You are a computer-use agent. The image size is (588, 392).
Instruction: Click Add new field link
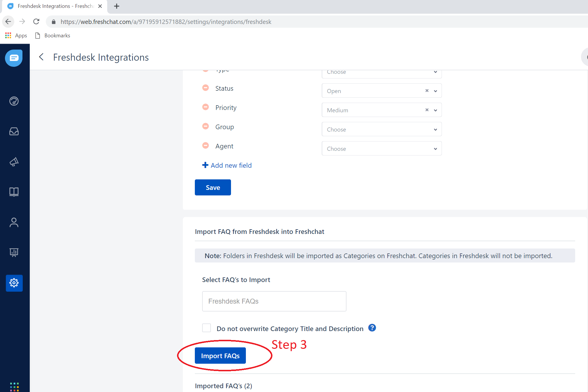[x=227, y=165]
